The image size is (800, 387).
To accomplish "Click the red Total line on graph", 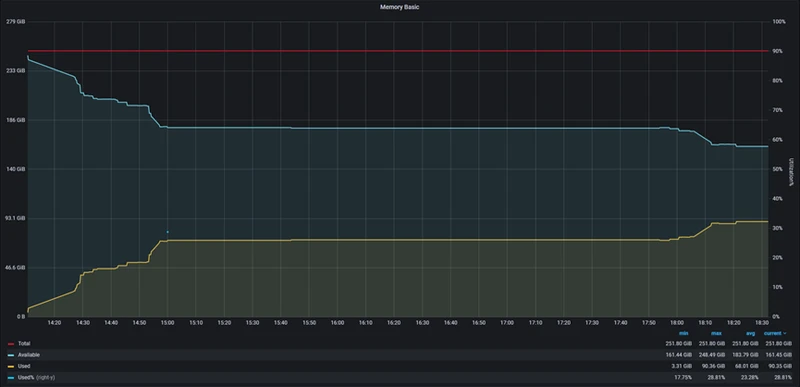I will (x=397, y=51).
